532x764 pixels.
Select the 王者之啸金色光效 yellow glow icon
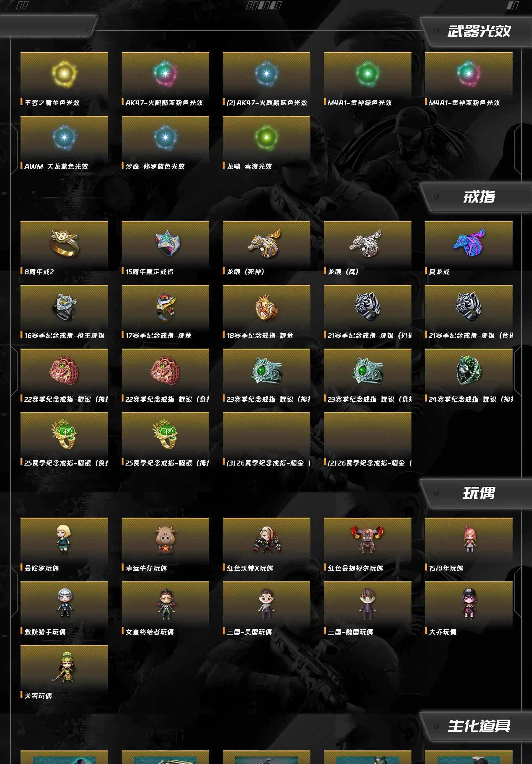64,73
